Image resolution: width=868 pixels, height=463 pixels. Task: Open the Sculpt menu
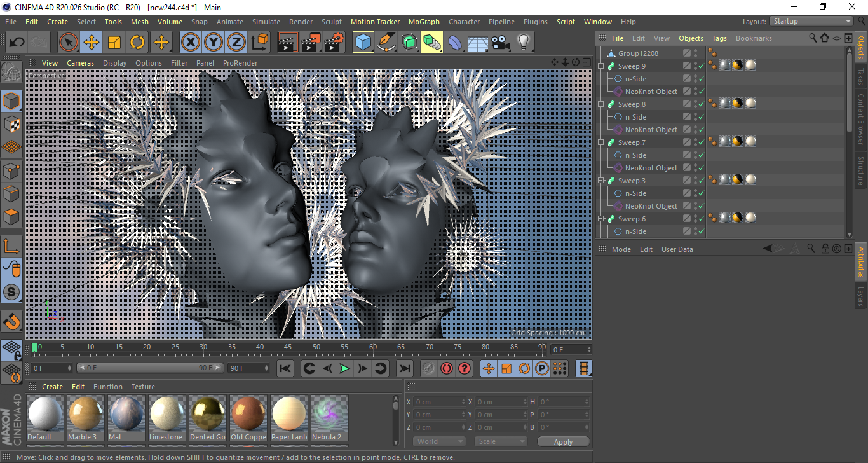332,22
